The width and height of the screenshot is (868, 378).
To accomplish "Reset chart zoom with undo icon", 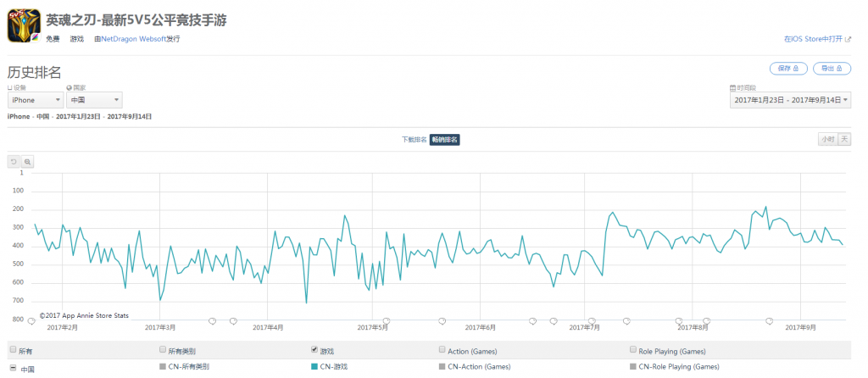I will 14,162.
